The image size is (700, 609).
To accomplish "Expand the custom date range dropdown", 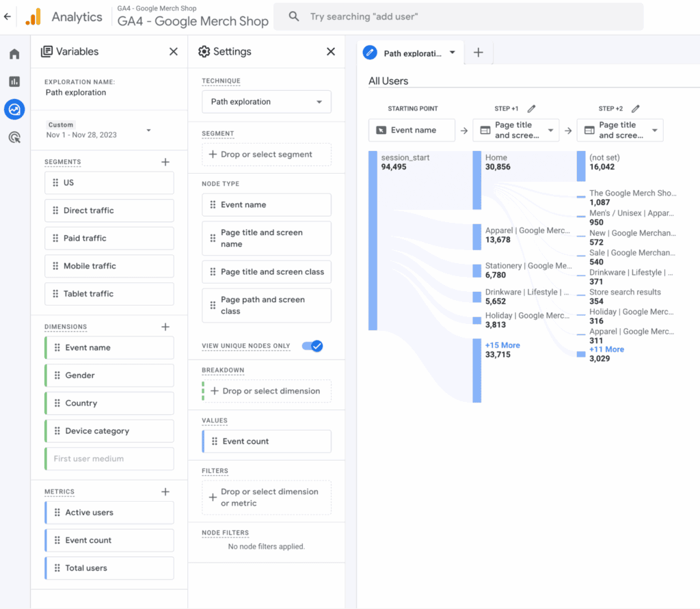I will 148,130.
